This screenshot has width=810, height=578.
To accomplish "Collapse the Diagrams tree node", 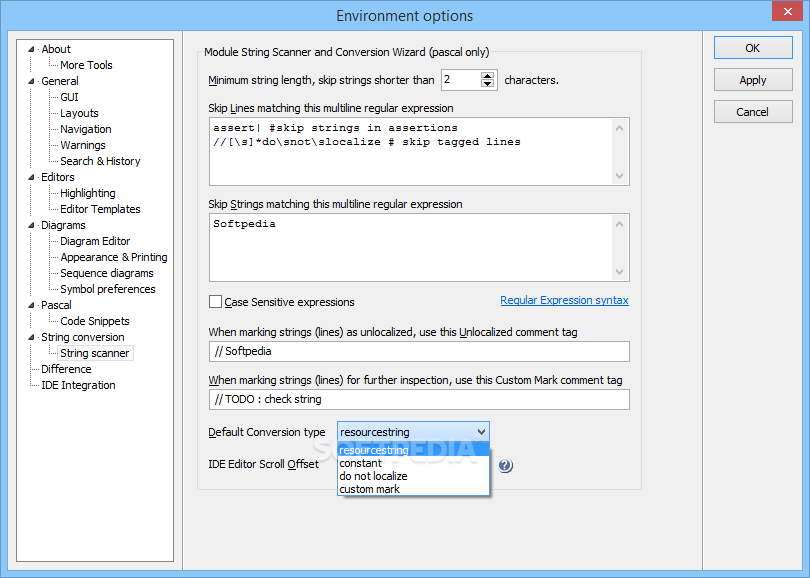I will coord(31,225).
